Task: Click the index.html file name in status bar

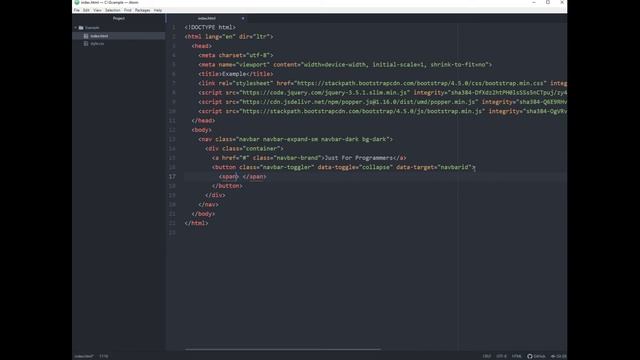Action: tap(84, 356)
